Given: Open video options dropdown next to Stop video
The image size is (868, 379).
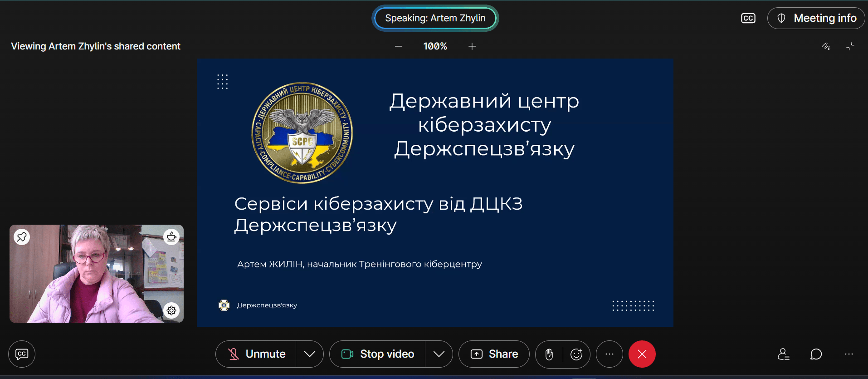Looking at the screenshot, I should (439, 354).
